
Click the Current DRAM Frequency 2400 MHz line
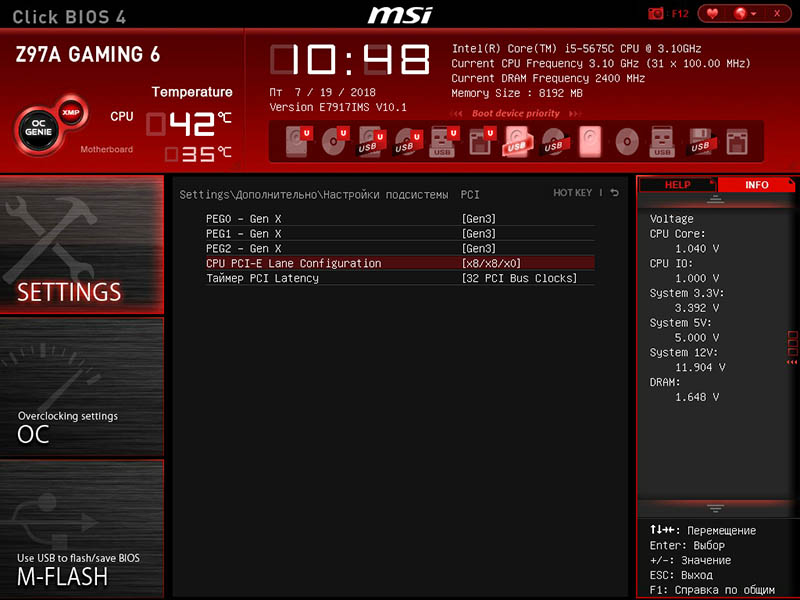548,79
